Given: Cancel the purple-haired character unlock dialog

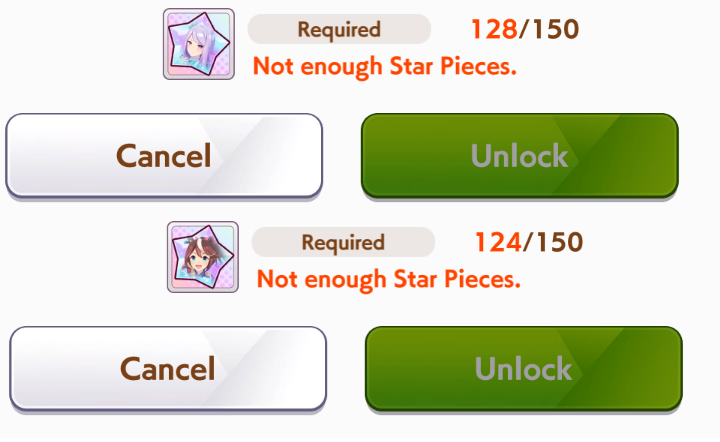Looking at the screenshot, I should [164, 156].
